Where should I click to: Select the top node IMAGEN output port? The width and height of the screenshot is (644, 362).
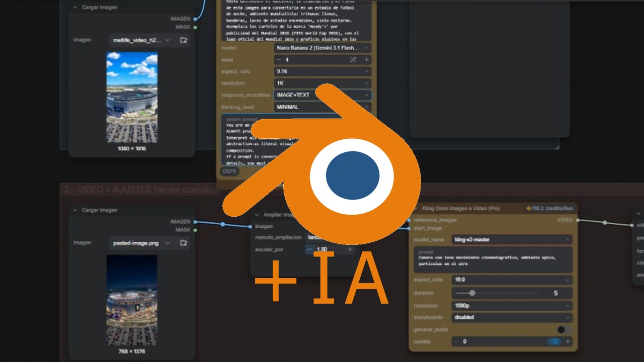coord(195,19)
